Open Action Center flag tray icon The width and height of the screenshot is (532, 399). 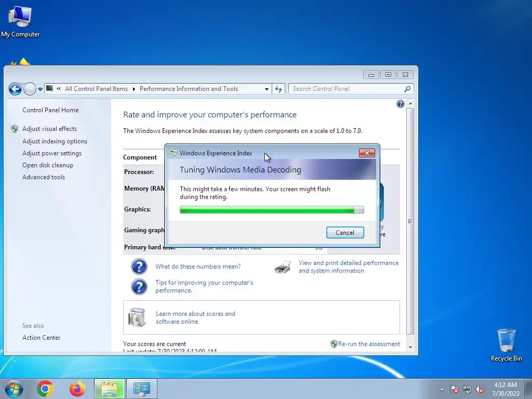pyautogui.click(x=455, y=390)
